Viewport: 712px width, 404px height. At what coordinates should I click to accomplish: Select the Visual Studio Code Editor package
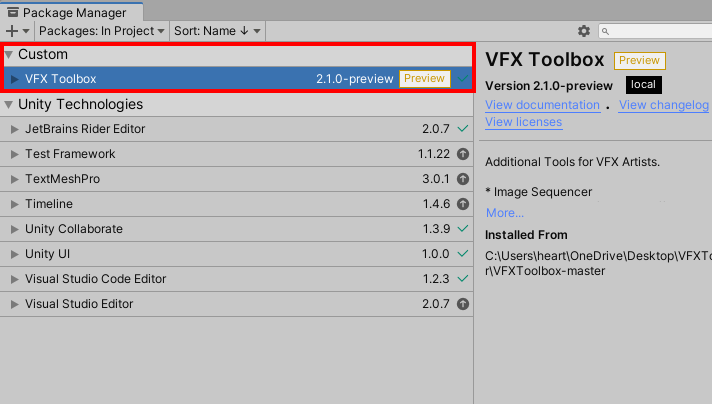point(237,279)
